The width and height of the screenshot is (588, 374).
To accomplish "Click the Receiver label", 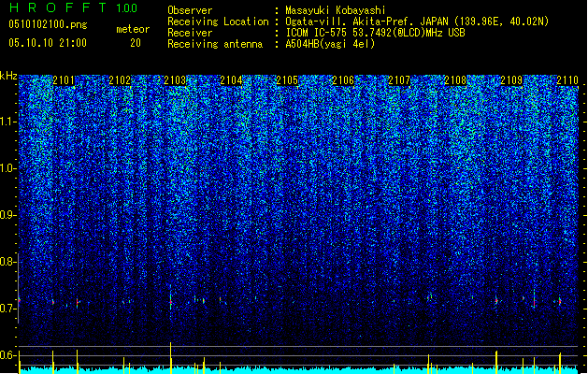I will tap(190, 33).
